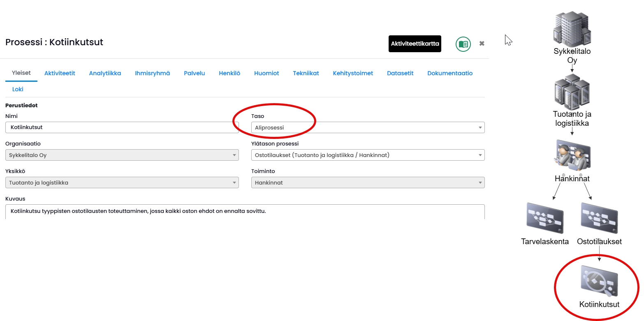
Task: Show the Huomiot tab
Action: coord(266,73)
